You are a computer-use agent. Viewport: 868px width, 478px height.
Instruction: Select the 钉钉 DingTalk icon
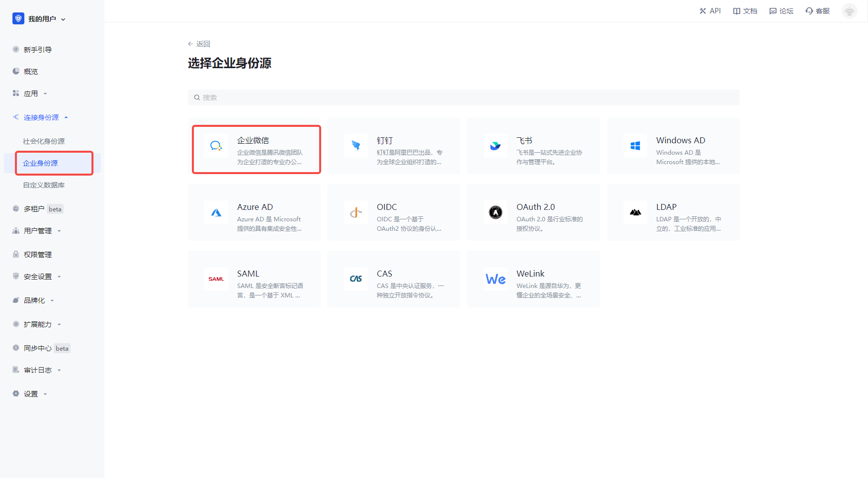[x=356, y=146]
